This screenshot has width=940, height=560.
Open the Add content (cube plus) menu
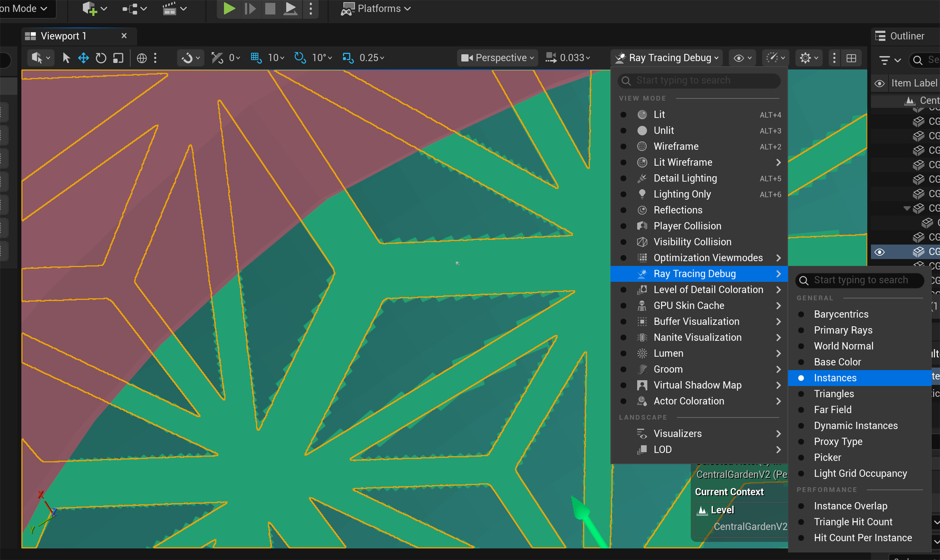[x=95, y=8]
